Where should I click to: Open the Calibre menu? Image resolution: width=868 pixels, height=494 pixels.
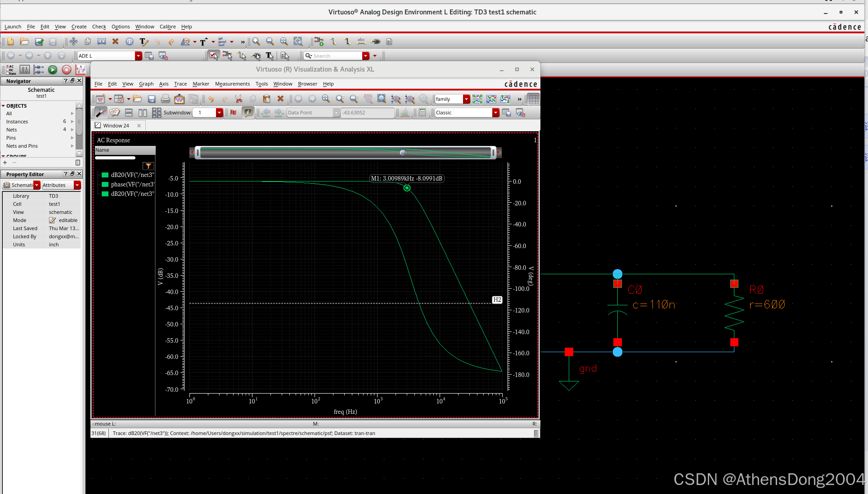tap(167, 27)
